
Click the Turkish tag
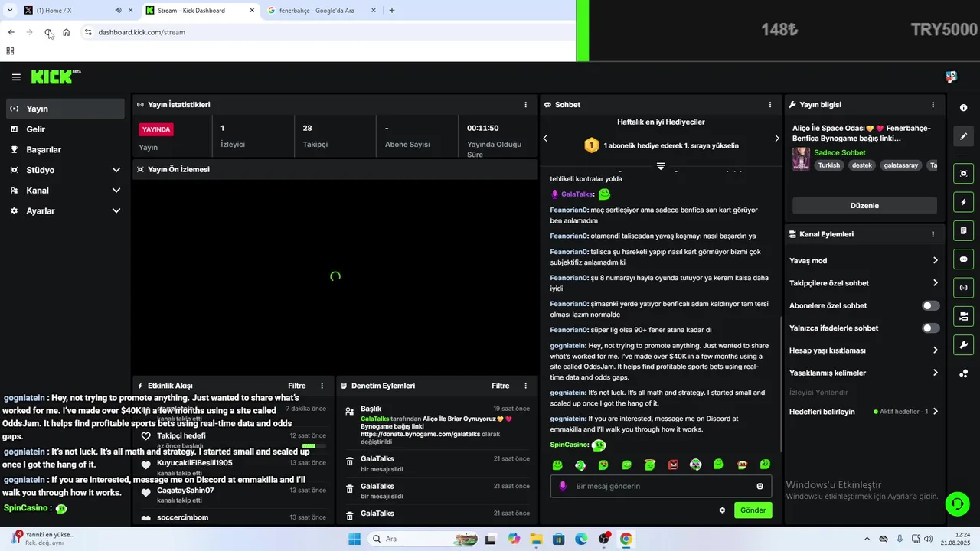click(828, 165)
